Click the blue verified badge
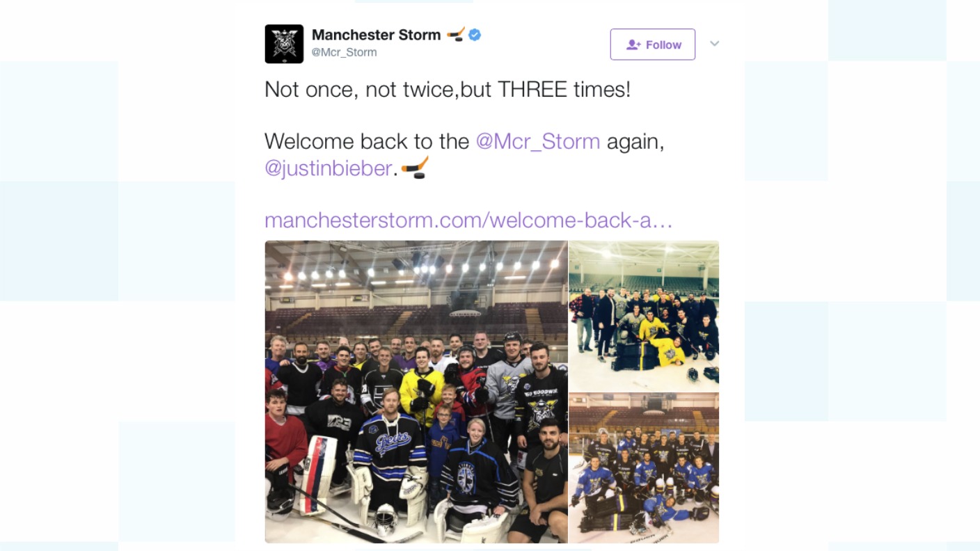Viewport: 980px width, 551px height. pyautogui.click(x=475, y=35)
